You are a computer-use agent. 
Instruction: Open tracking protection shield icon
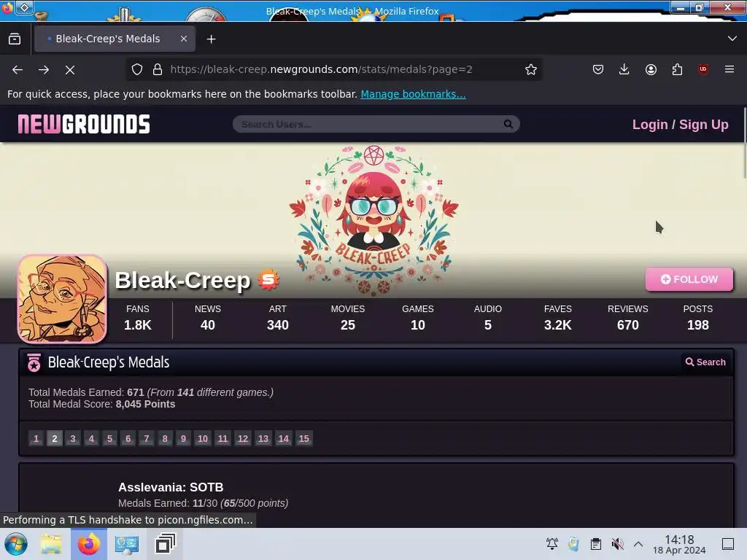click(137, 69)
